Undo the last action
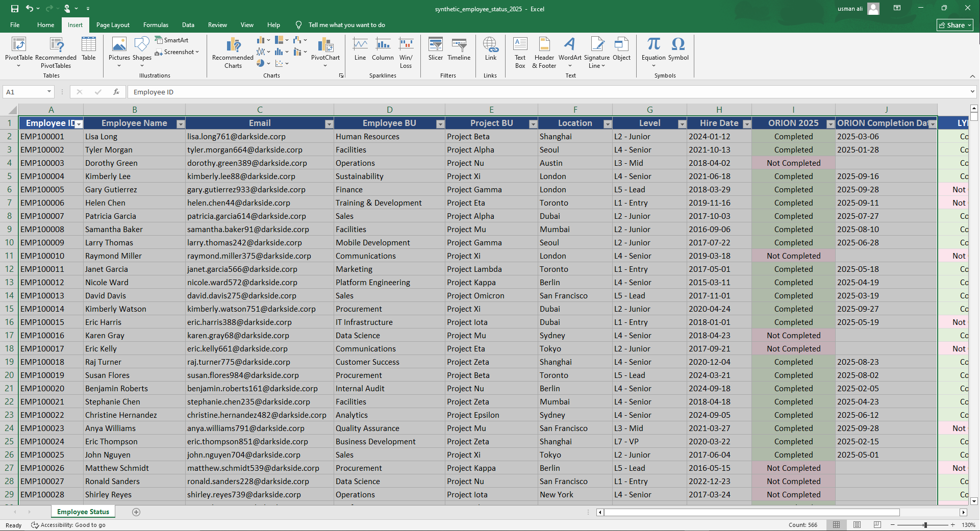Image resolution: width=980 pixels, height=531 pixels. click(30, 9)
